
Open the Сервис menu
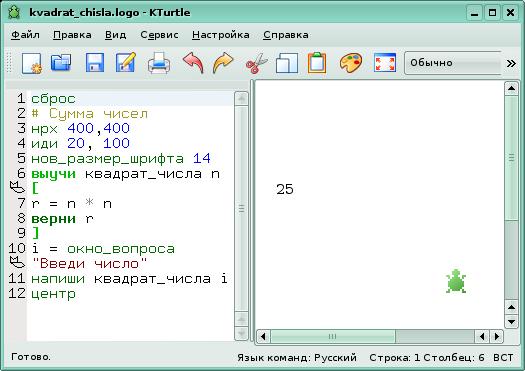(159, 34)
